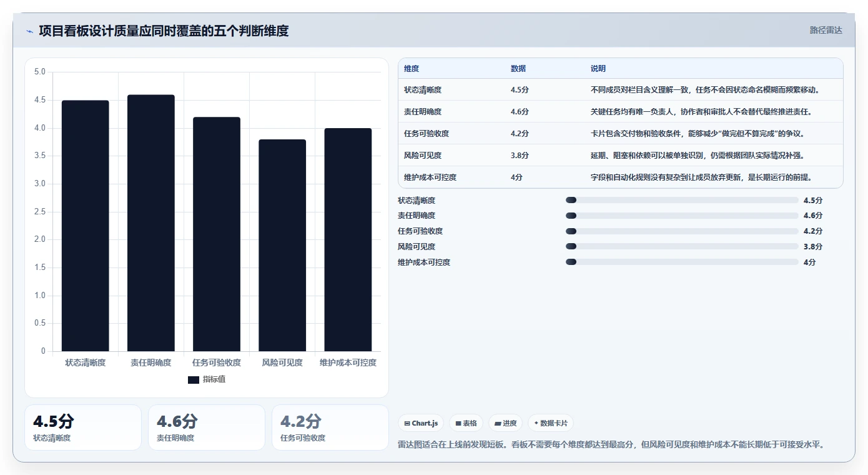Click the 责任明确度 progress bar
The image size is (868, 475).
[x=682, y=216]
